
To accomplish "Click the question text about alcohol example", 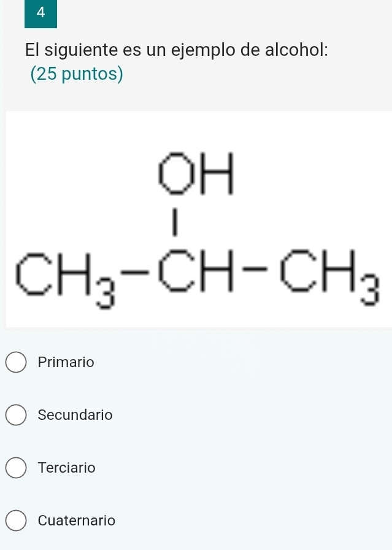I will 177,50.
